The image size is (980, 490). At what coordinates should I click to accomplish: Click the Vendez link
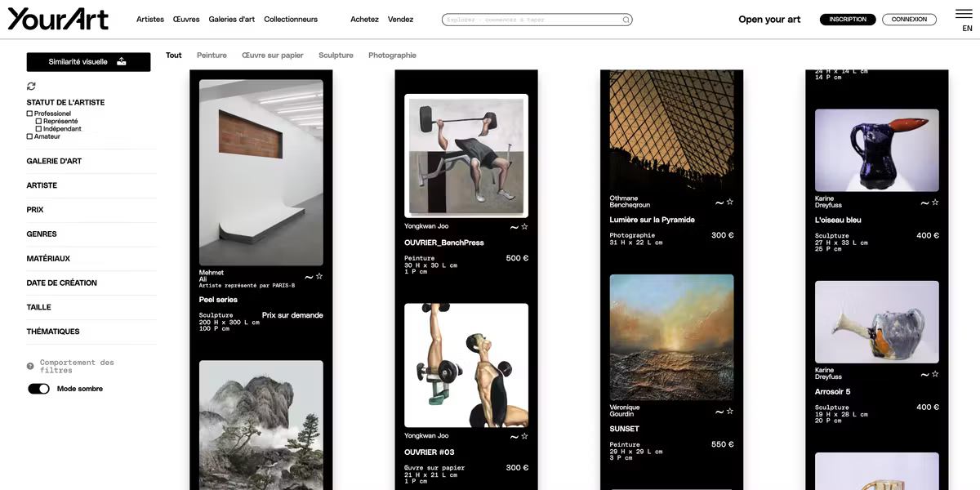click(x=400, y=20)
